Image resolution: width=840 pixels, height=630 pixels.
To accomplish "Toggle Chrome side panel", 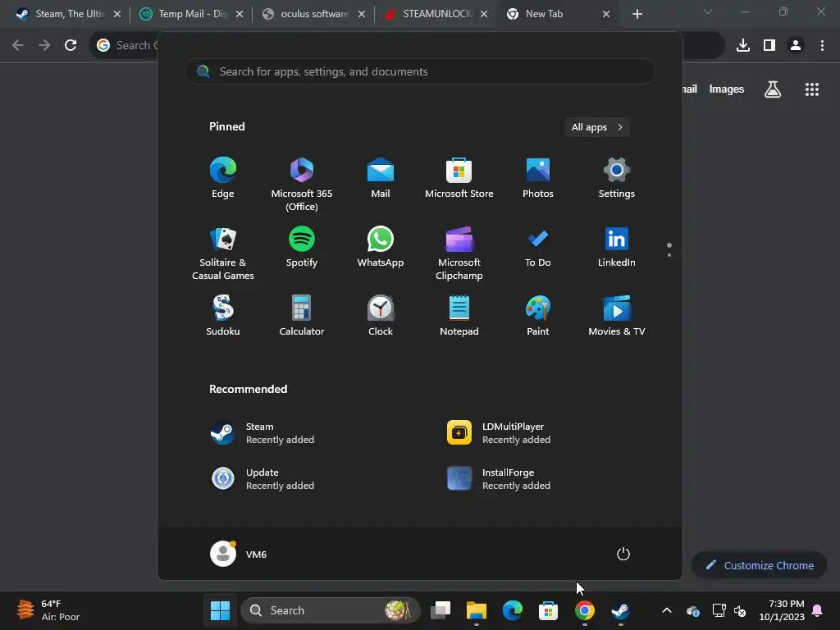I will click(769, 45).
